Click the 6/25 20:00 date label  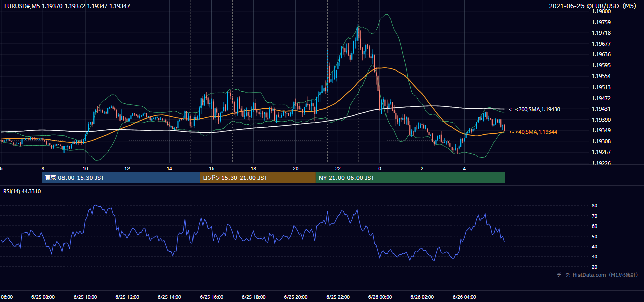click(296, 297)
